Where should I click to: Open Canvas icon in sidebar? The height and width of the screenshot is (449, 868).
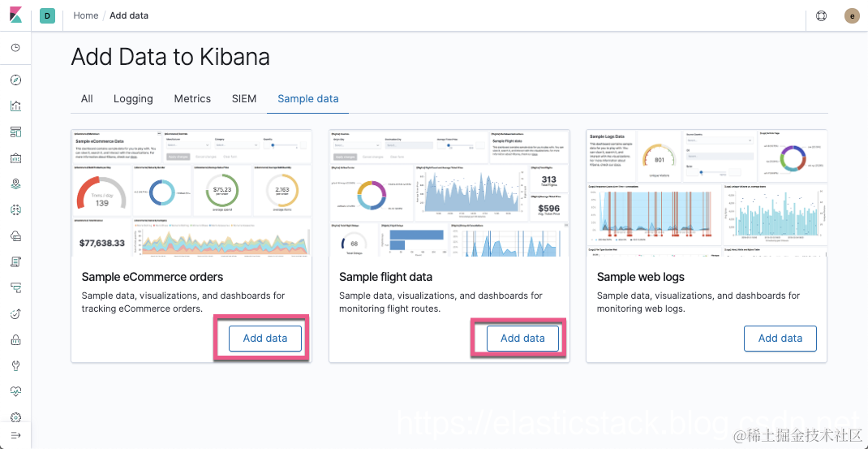(x=15, y=158)
